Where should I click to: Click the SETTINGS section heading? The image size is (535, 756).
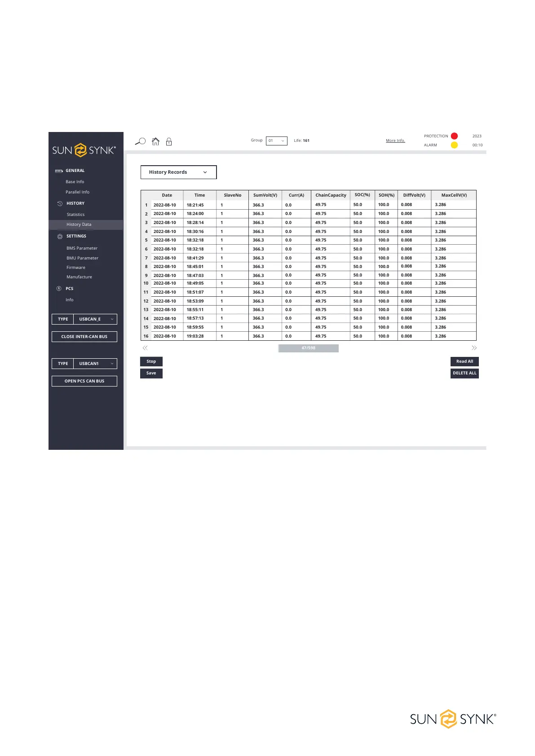[x=76, y=236]
